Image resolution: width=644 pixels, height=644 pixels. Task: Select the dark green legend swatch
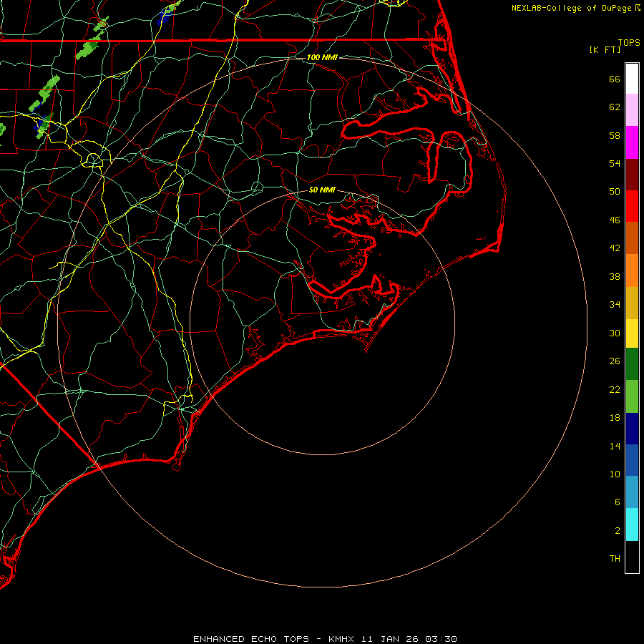pos(632,364)
